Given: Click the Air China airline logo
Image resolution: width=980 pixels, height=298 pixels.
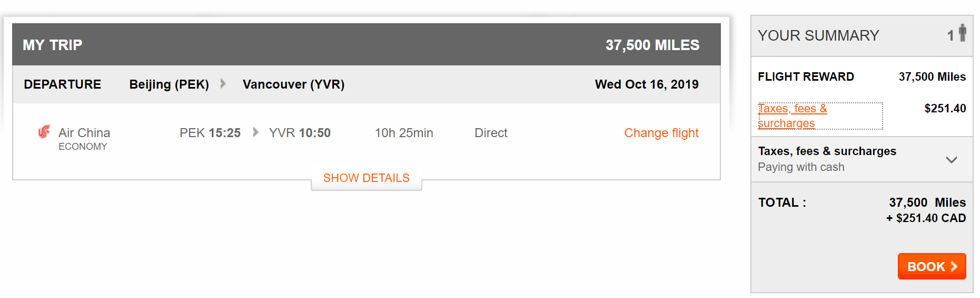Looking at the screenshot, I should click(44, 131).
